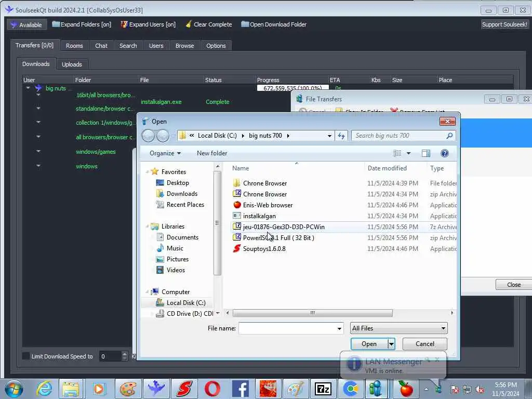This screenshot has width=532, height=399.
Task: Click the Open button in dialog
Action: pos(369,344)
